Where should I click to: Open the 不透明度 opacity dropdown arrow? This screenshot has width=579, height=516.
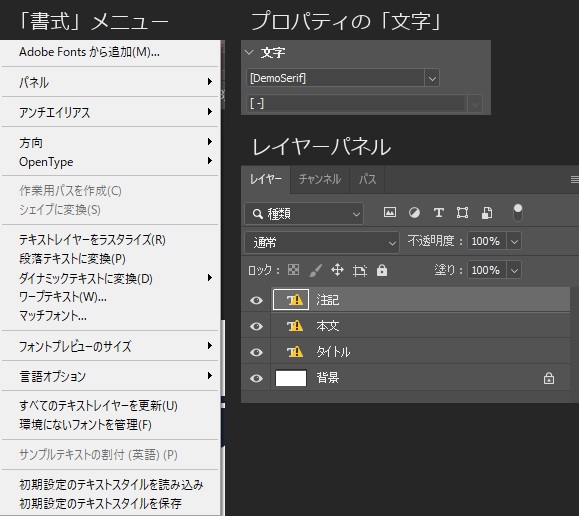pos(514,242)
